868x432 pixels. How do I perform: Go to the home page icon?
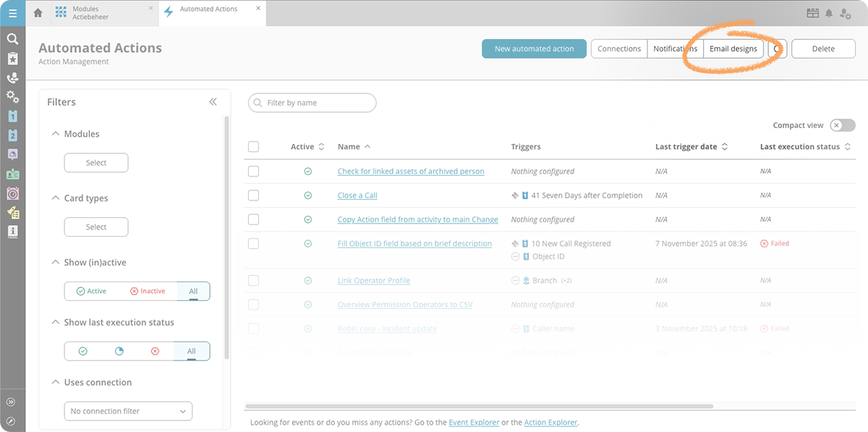[38, 13]
